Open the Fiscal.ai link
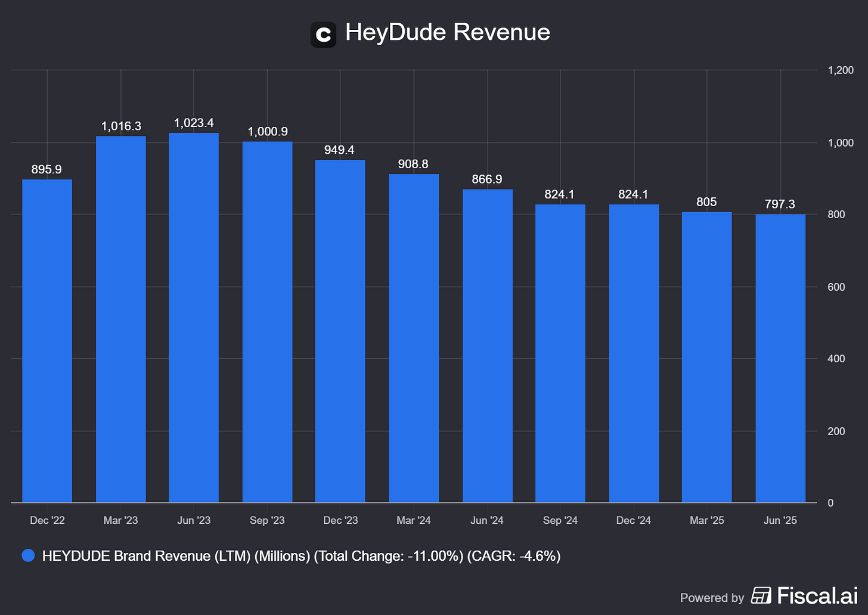 [x=816, y=596]
